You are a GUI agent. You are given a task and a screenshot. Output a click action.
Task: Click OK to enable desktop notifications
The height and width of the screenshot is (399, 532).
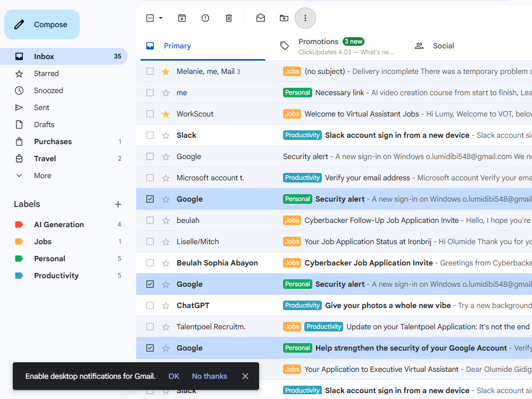[174, 376]
